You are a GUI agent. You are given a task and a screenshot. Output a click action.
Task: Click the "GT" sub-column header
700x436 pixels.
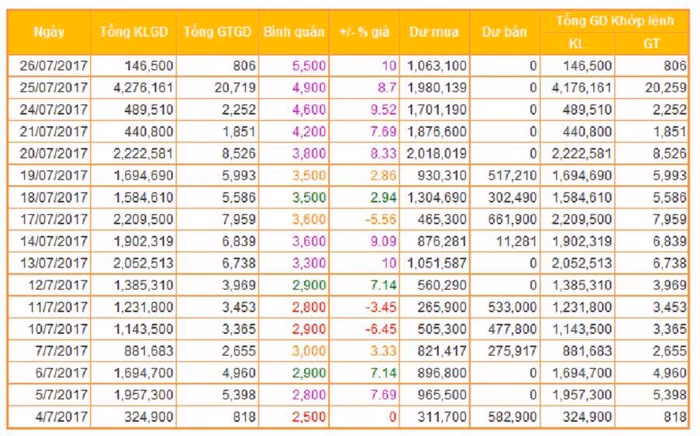pos(654,44)
